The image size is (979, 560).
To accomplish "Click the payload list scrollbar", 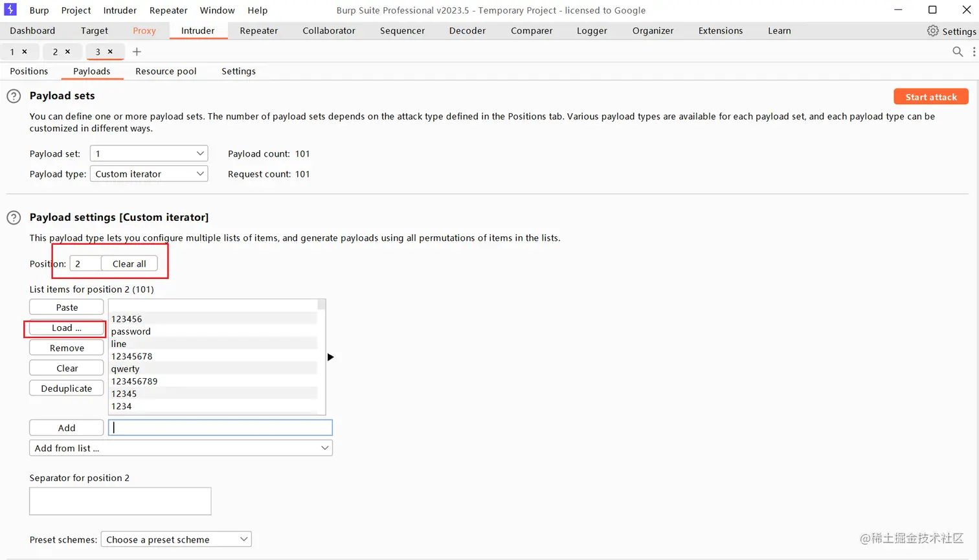I will pyautogui.click(x=321, y=304).
